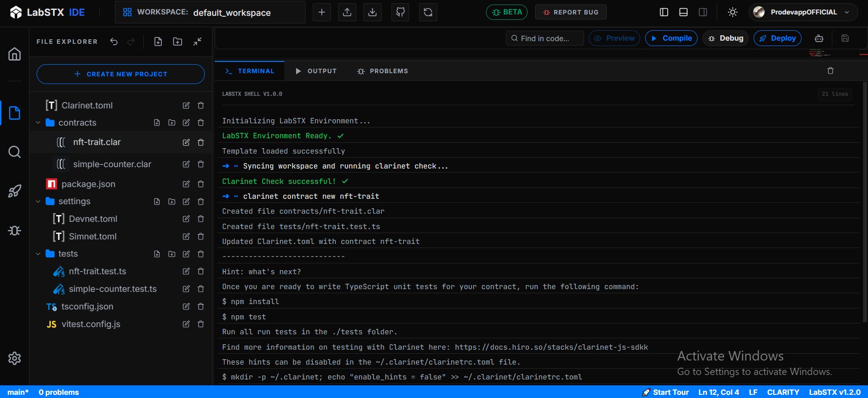Open the rocket deploy sidebar icon

pos(14,191)
